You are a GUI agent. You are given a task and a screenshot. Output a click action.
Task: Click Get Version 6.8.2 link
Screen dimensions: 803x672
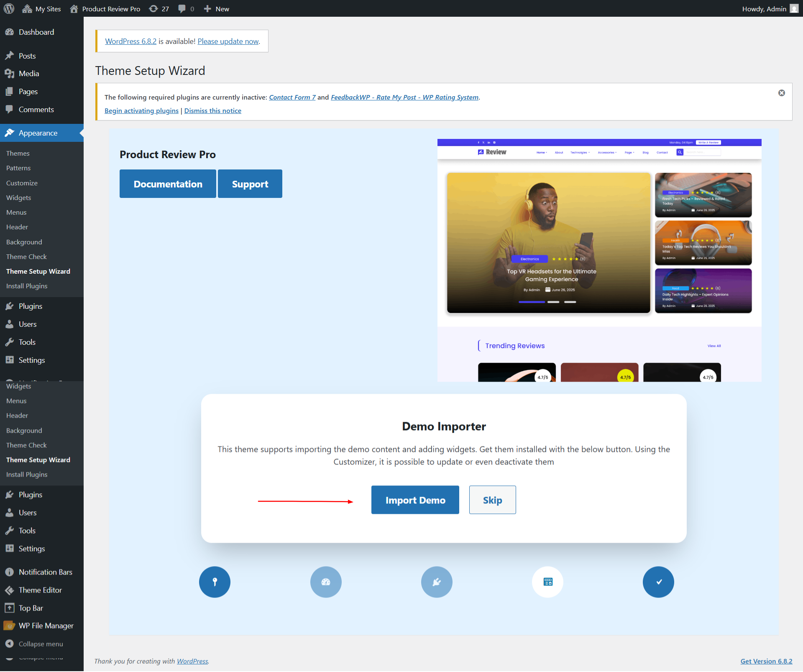point(766,661)
